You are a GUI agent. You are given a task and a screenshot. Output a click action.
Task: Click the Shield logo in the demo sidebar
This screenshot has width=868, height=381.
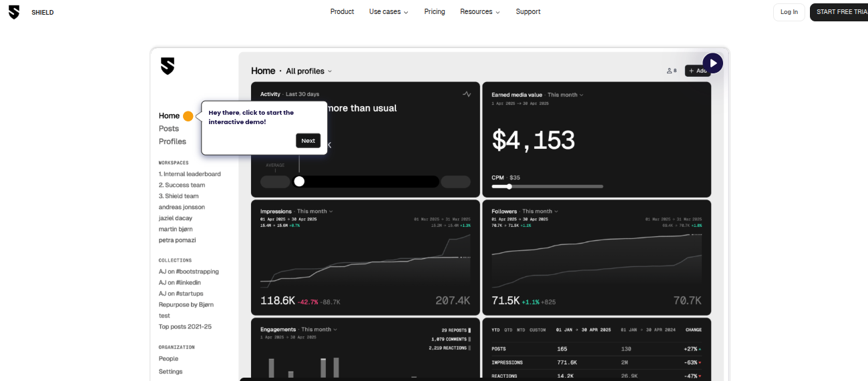click(x=168, y=66)
